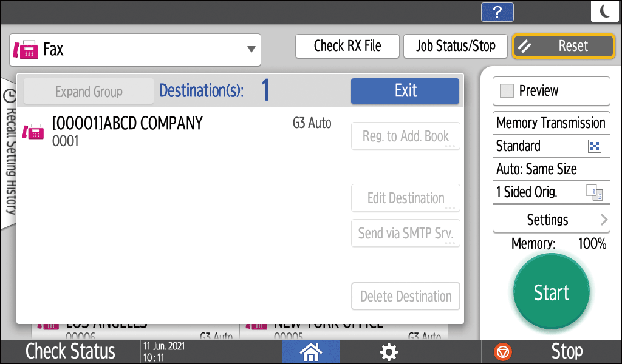Open the Fax function dropdown arrow
Image resolution: width=622 pixels, height=364 pixels.
point(251,50)
